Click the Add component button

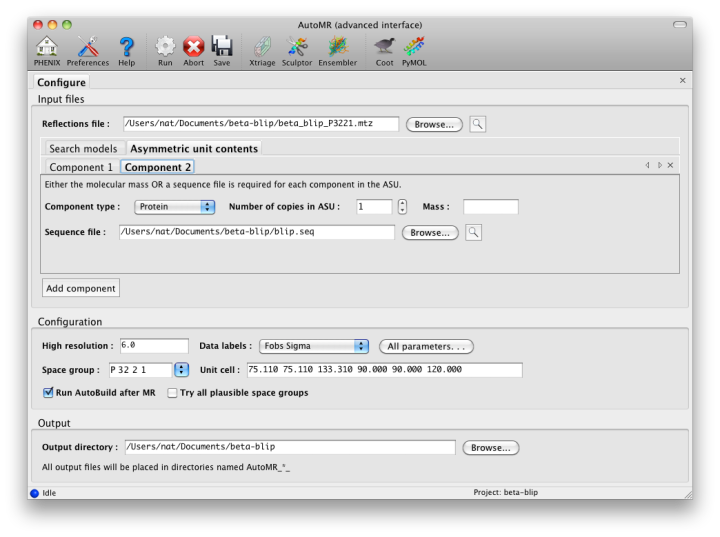click(x=81, y=288)
